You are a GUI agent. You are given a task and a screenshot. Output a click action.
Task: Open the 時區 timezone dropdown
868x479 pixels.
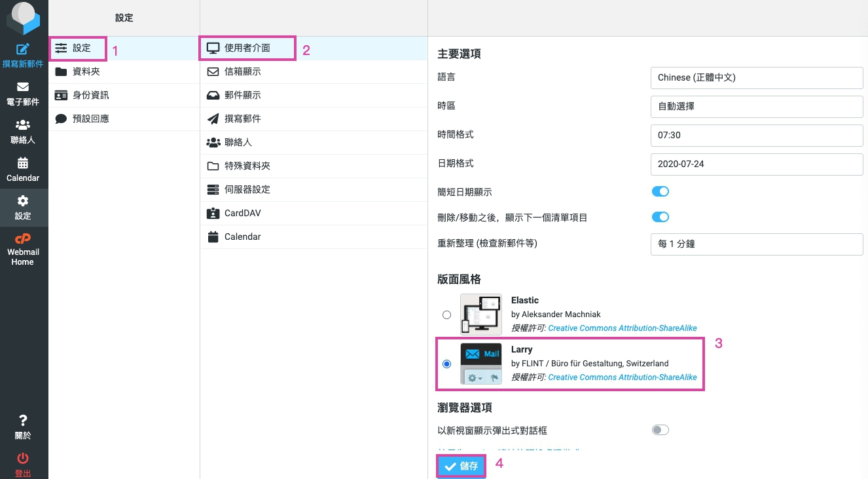pyautogui.click(x=756, y=106)
